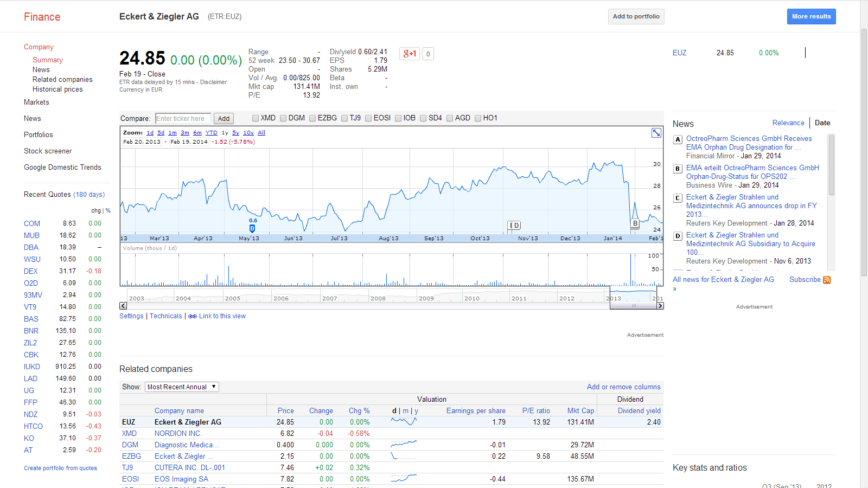Screen dimensions: 868x488
Task: Set chart zoom to 6m
Action: click(197, 133)
